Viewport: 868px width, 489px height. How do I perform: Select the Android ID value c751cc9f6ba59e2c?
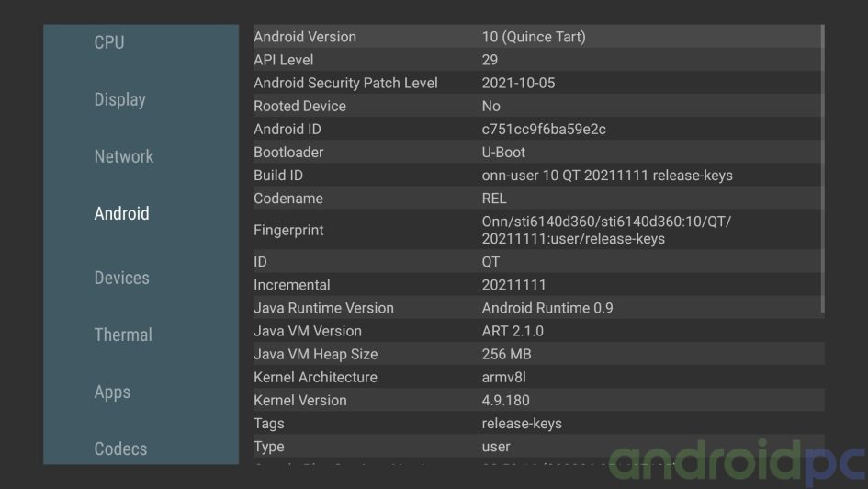tap(544, 129)
